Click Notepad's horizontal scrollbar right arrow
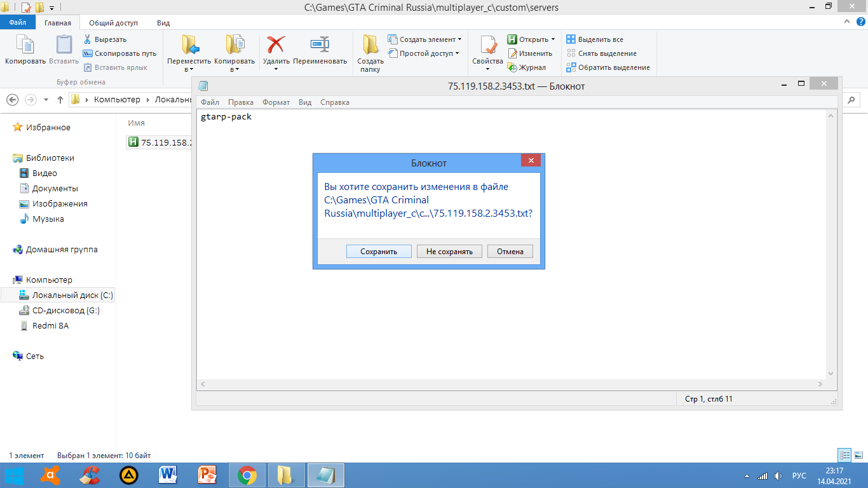Screen dimensions: 868x488 coord(821,384)
